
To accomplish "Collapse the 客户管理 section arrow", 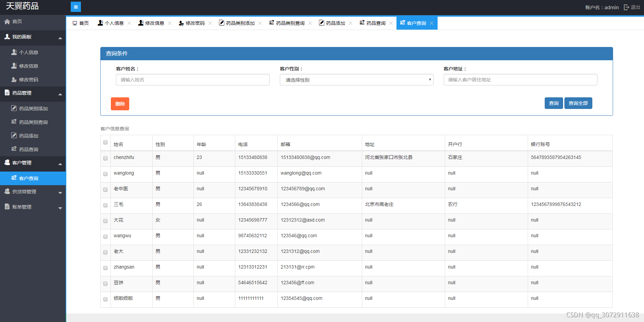I will pos(60,164).
